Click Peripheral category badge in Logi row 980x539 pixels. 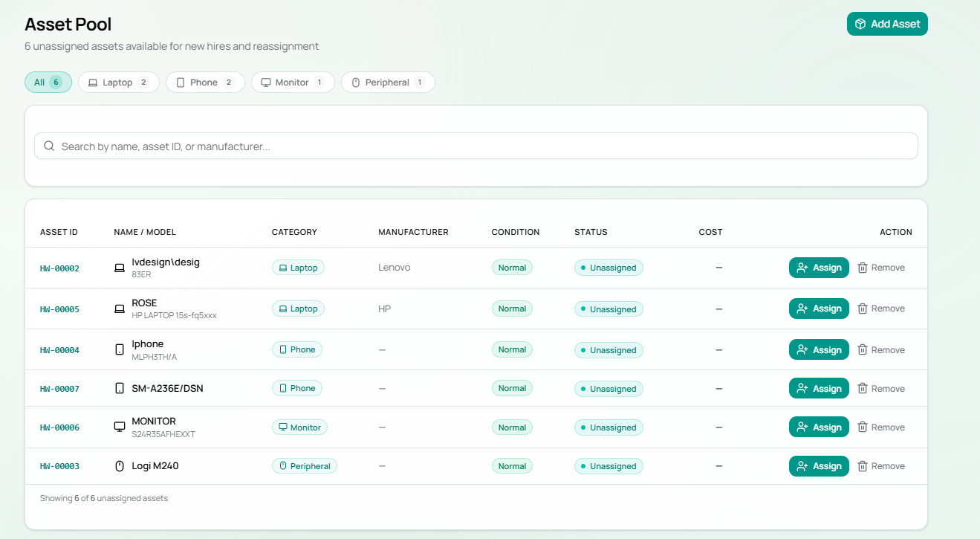coord(305,466)
